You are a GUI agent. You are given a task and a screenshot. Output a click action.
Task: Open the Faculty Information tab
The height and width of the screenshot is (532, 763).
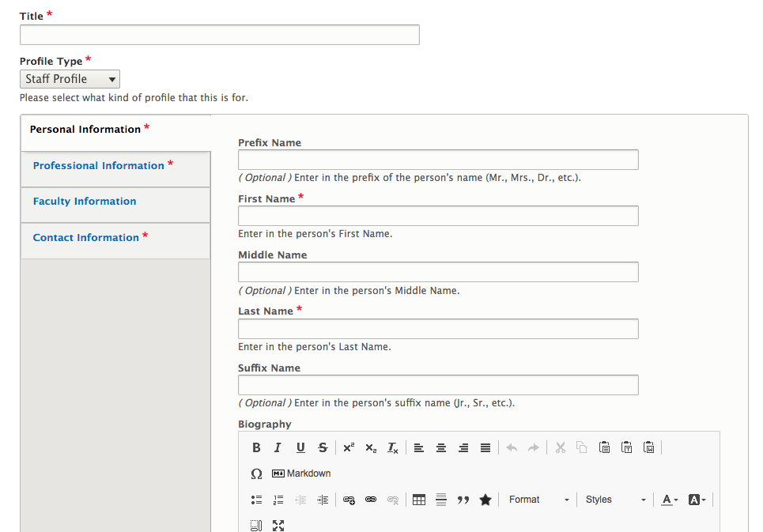(85, 202)
